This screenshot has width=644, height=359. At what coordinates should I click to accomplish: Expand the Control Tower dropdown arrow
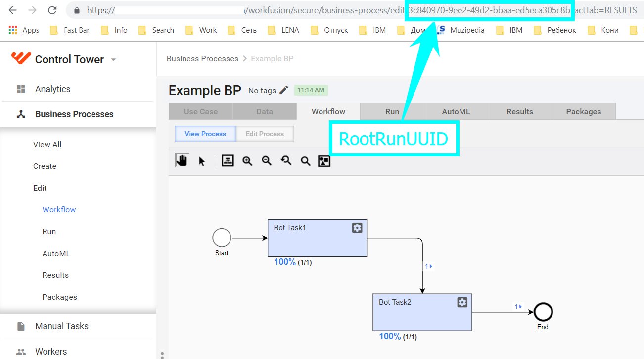click(113, 60)
